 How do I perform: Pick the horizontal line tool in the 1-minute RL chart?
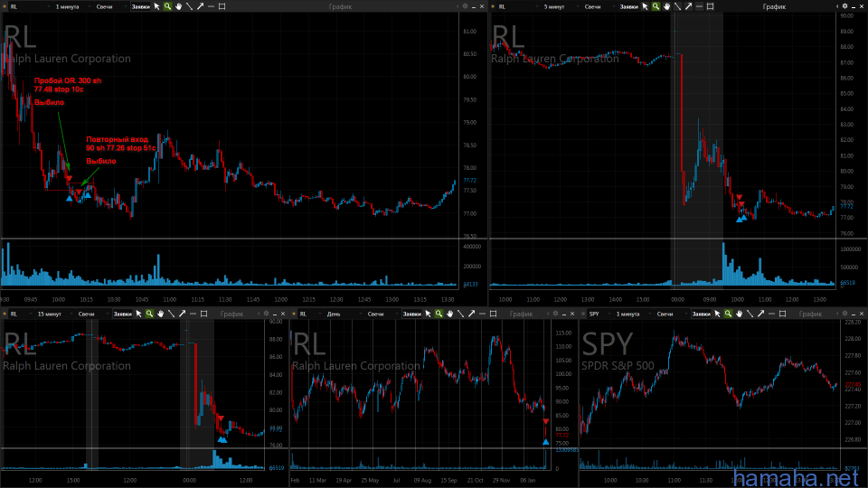coord(211,6)
